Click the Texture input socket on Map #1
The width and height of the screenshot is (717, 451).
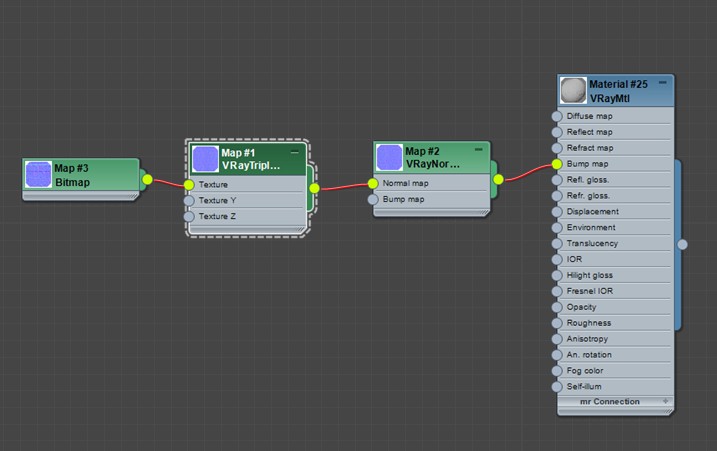(x=189, y=185)
